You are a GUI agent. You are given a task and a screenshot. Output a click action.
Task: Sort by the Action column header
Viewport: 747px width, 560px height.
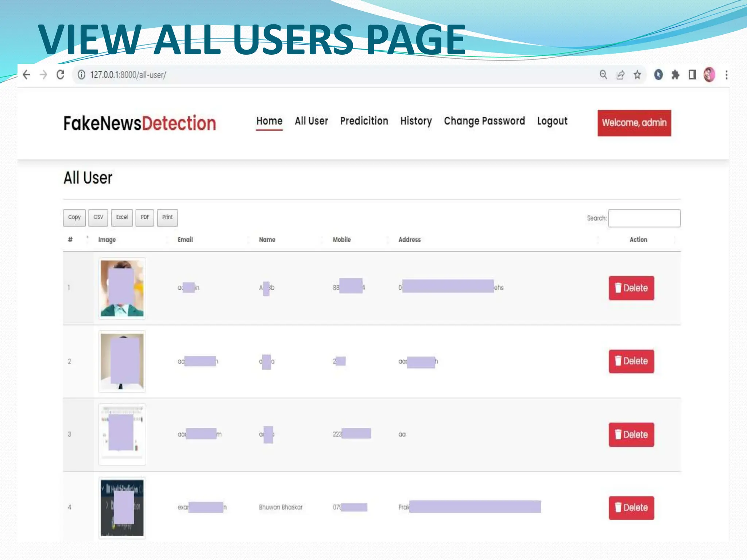point(638,240)
